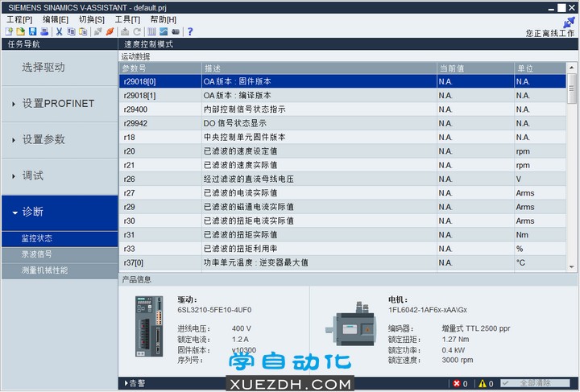
Task: Select the r29400 内部控制信号状态指示 row
Action: pos(342,109)
